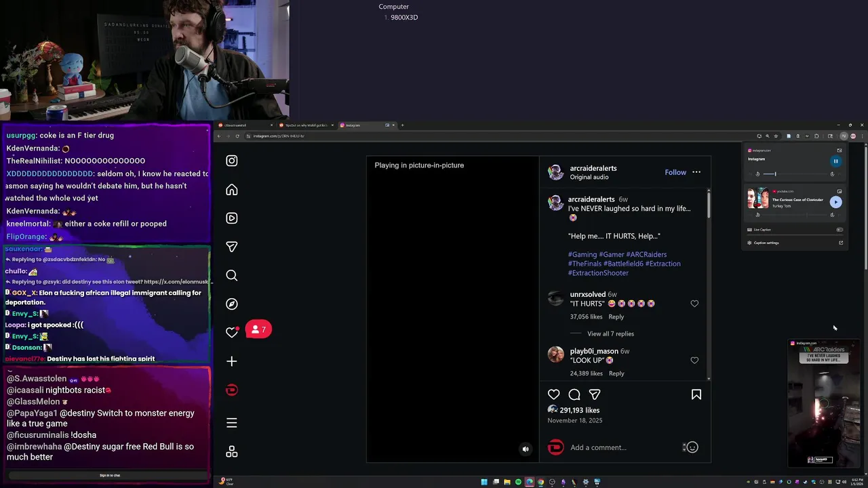Like playb0i_mason's comment

click(x=694, y=361)
